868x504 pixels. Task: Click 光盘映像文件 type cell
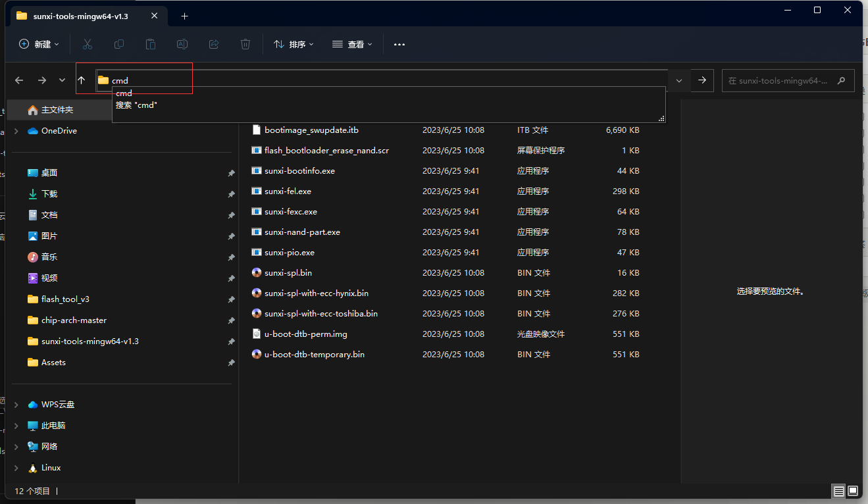[541, 334]
